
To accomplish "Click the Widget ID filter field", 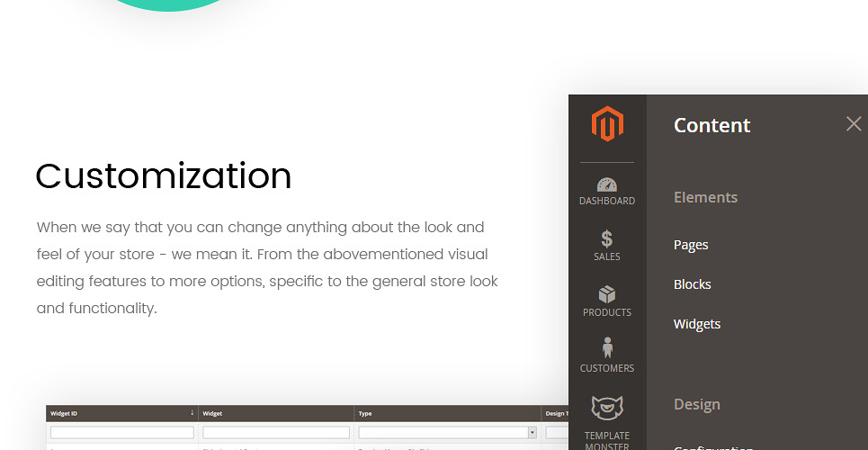I will coord(121,433).
